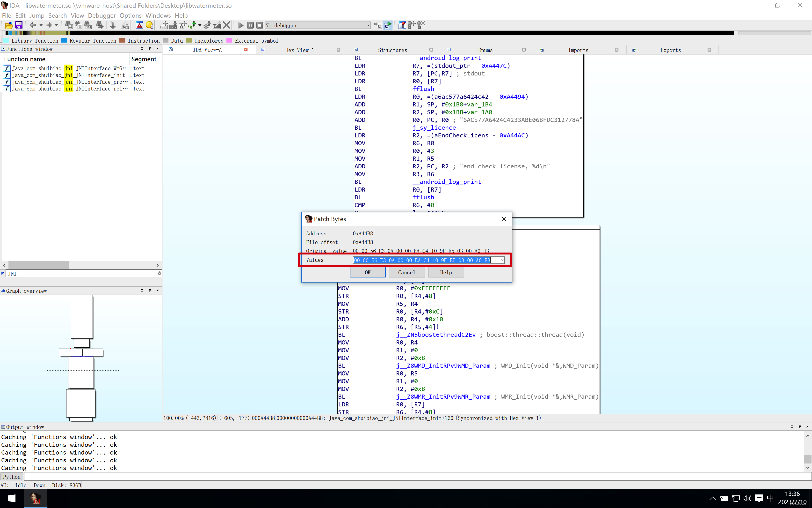Clear the JNI filter with X button
This screenshot has width=812, height=508.
159,273
